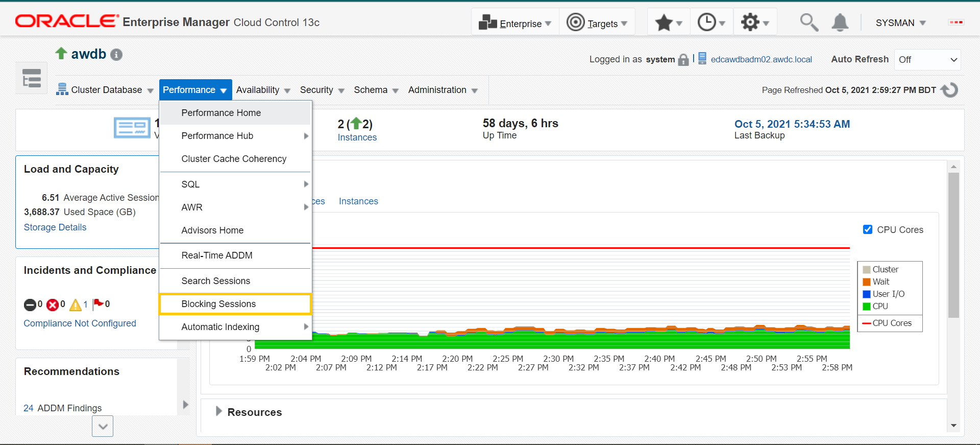Screen dimensions: 980x445
Task: Click the escalated incidents flag icon
Action: 98,305
